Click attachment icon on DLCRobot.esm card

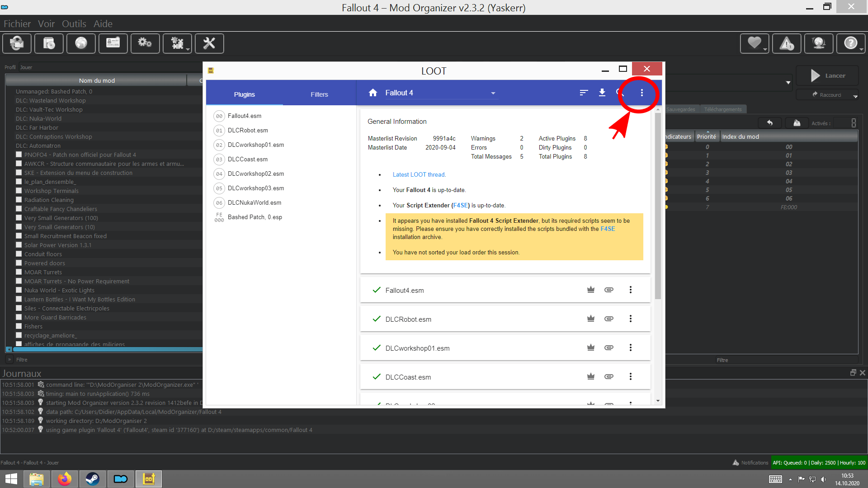(609, 319)
